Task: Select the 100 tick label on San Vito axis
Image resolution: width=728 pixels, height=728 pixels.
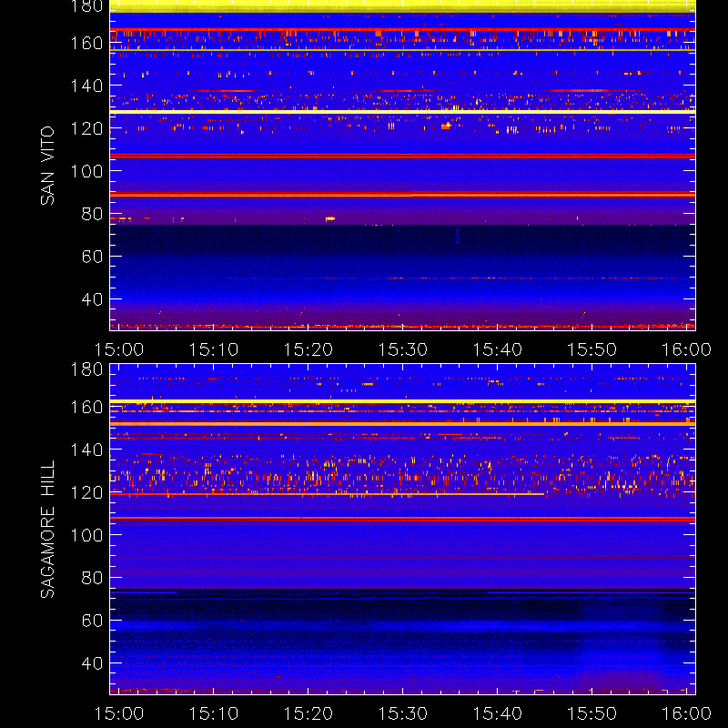Action: [x=86, y=171]
